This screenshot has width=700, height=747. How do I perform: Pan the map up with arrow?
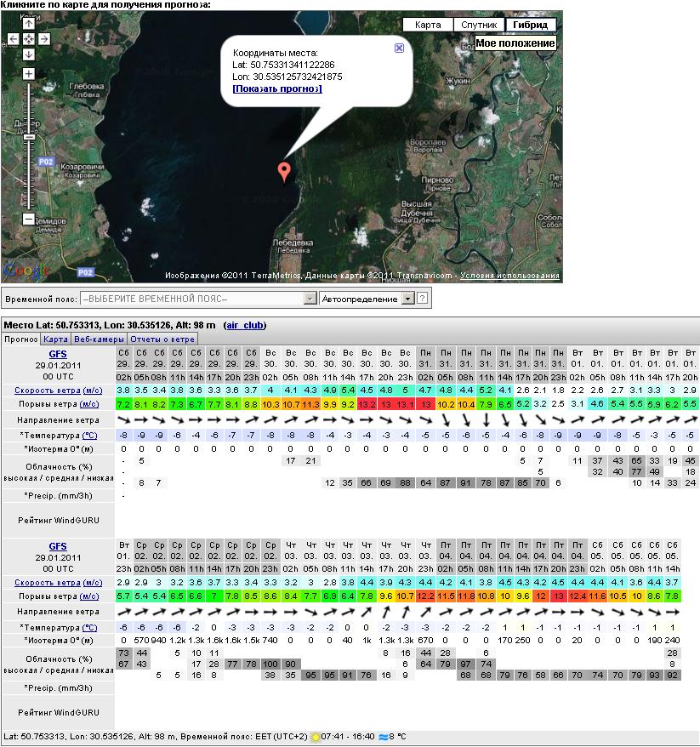point(28,24)
